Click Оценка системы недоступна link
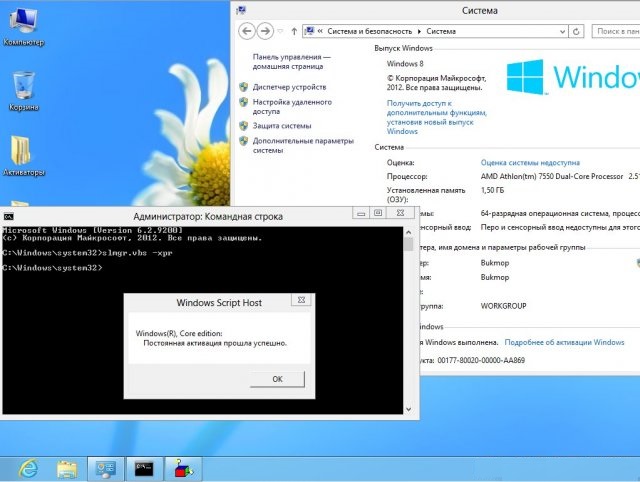 [530, 162]
